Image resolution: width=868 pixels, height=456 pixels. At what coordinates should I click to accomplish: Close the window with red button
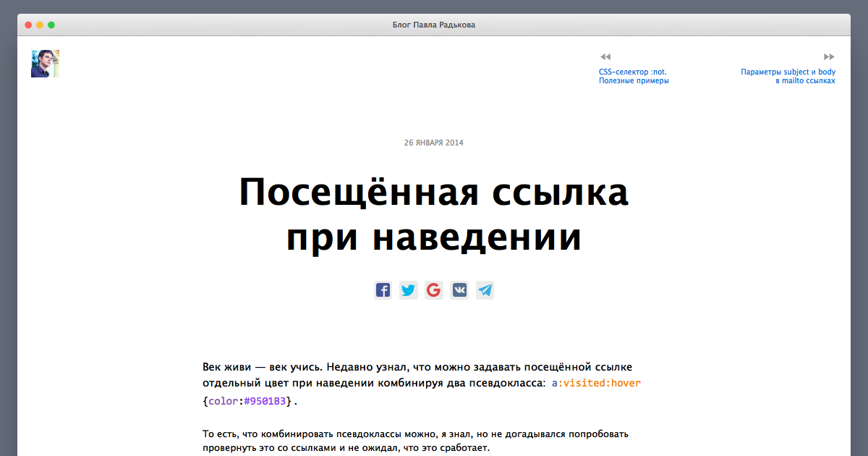click(x=28, y=25)
